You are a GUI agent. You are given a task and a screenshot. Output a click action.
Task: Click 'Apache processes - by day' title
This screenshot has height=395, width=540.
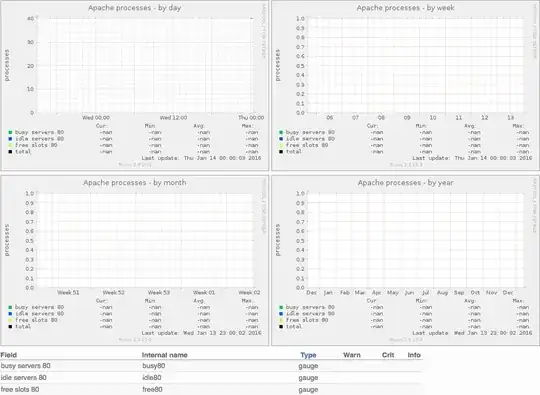[135, 8]
